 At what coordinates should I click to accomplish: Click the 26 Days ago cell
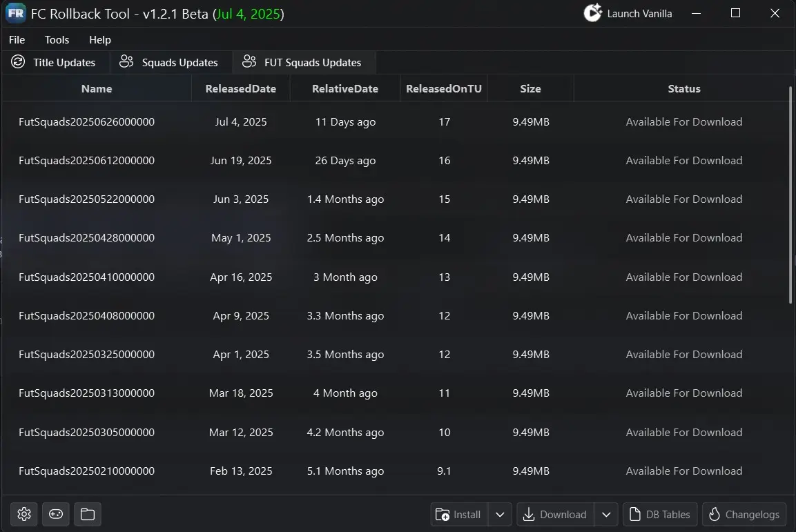[x=345, y=160]
